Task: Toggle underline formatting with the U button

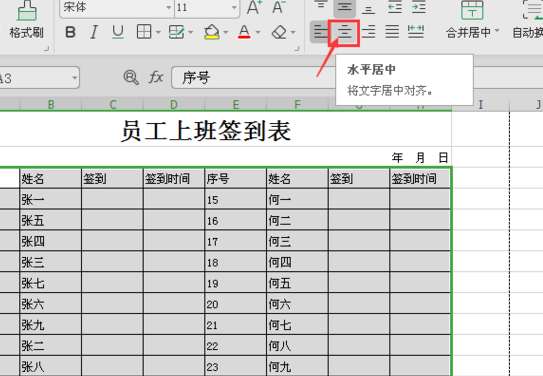Action: click(x=118, y=33)
